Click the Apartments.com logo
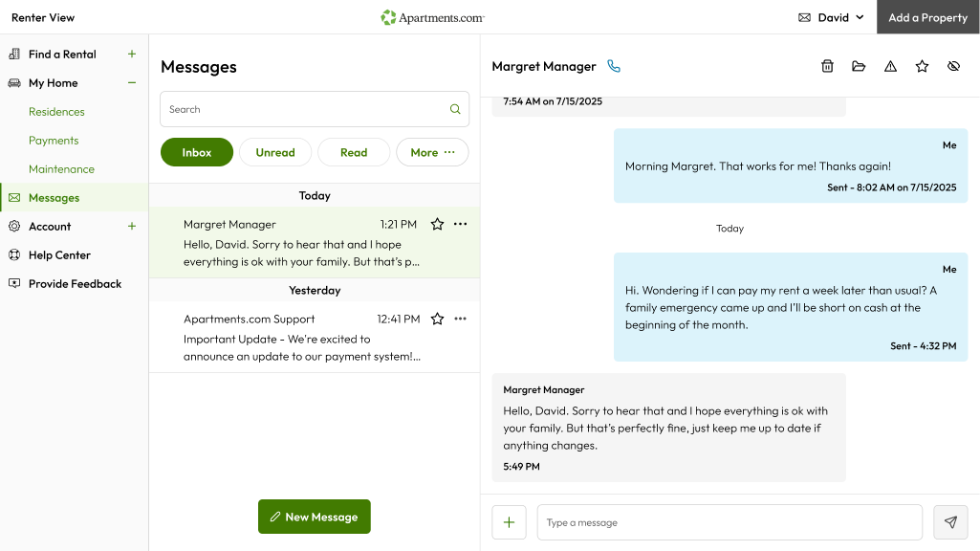Screen dimensions: 980x551 (432, 16)
